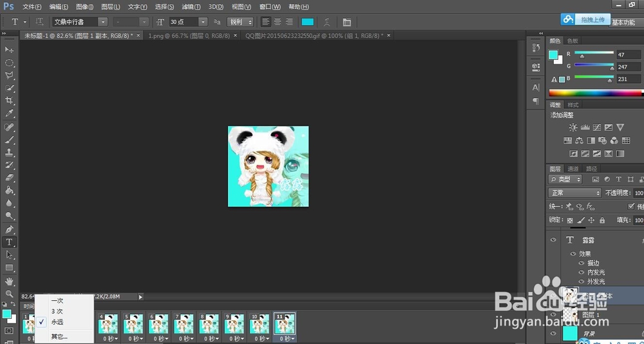Open the font family dropdown
The image size is (644, 344).
[x=102, y=22]
